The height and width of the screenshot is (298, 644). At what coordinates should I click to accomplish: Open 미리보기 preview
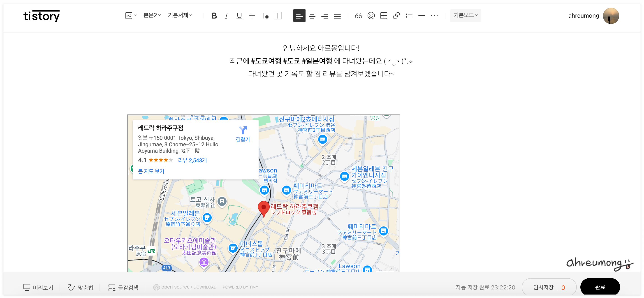coord(38,287)
